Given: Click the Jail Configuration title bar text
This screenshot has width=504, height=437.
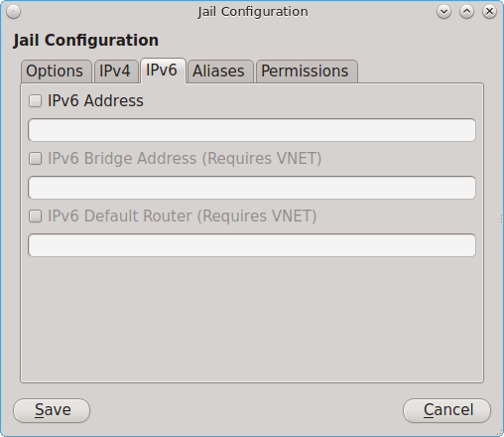Looking at the screenshot, I should [x=253, y=12].
